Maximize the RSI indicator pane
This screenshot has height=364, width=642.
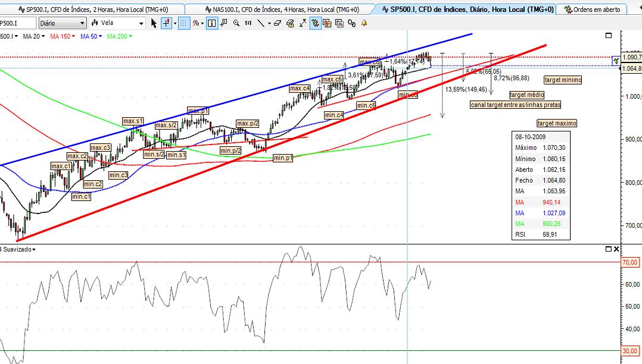609,249
